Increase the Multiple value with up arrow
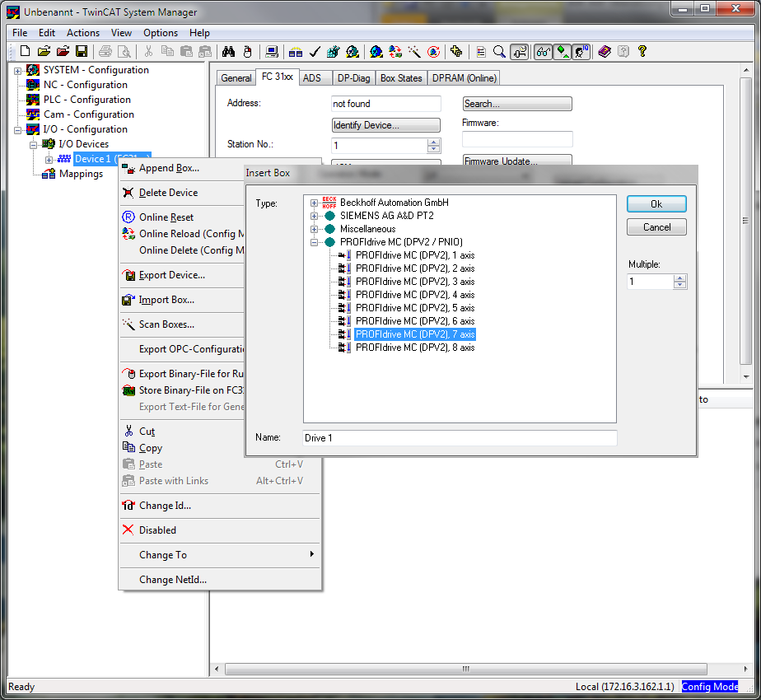Viewport: 761px width, 700px height. coord(680,278)
